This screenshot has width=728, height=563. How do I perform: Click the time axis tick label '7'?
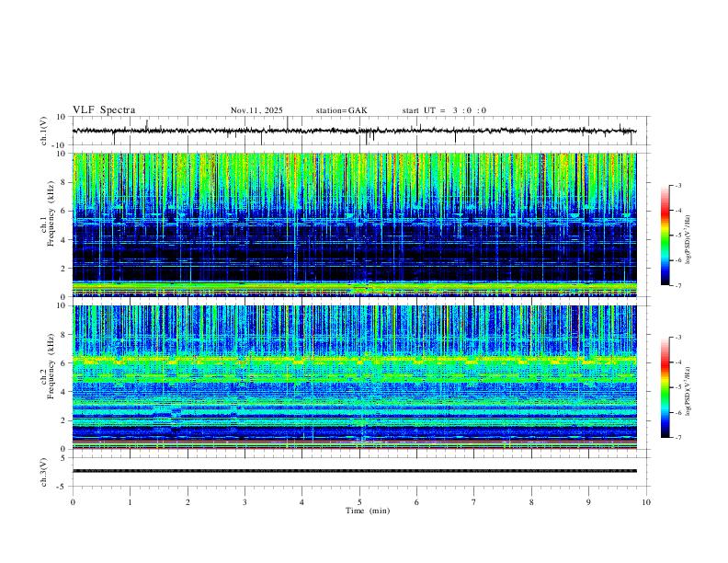coord(474,502)
